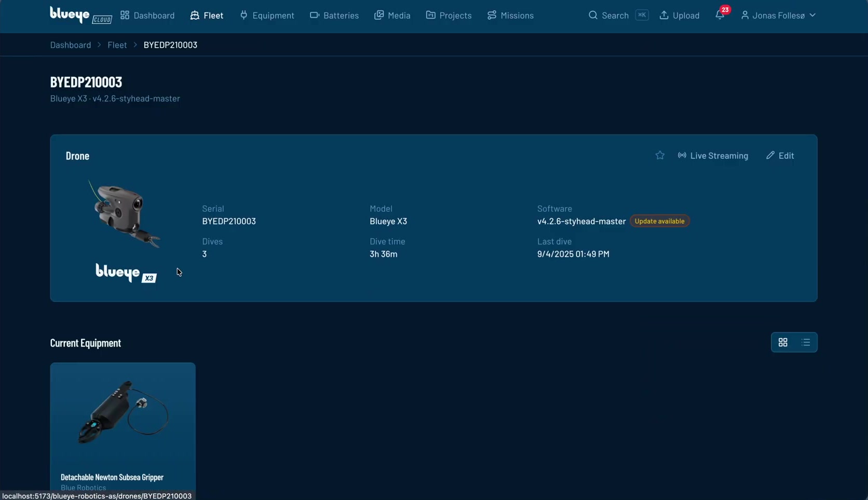Select the last dive date 9/4/2025 01:49 PM
Screen dimensions: 868x500
[573, 254]
